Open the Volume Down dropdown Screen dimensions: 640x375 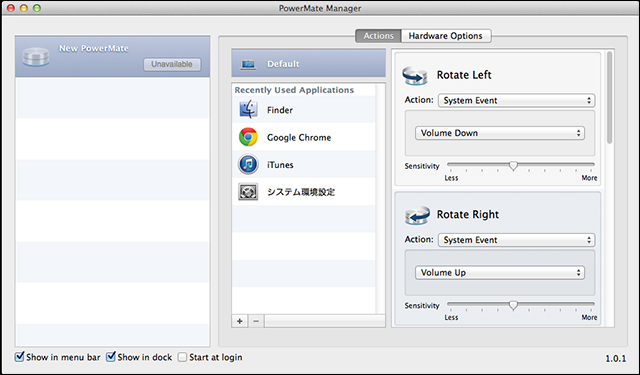[500, 133]
